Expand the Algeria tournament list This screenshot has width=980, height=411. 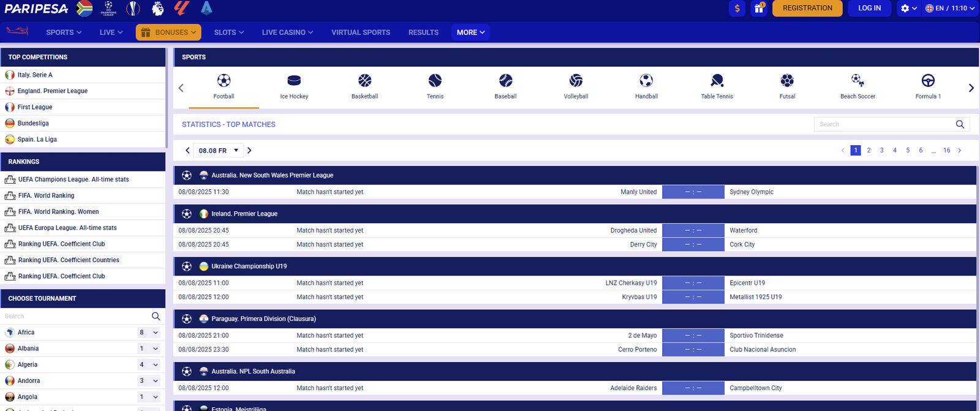pyautogui.click(x=156, y=365)
